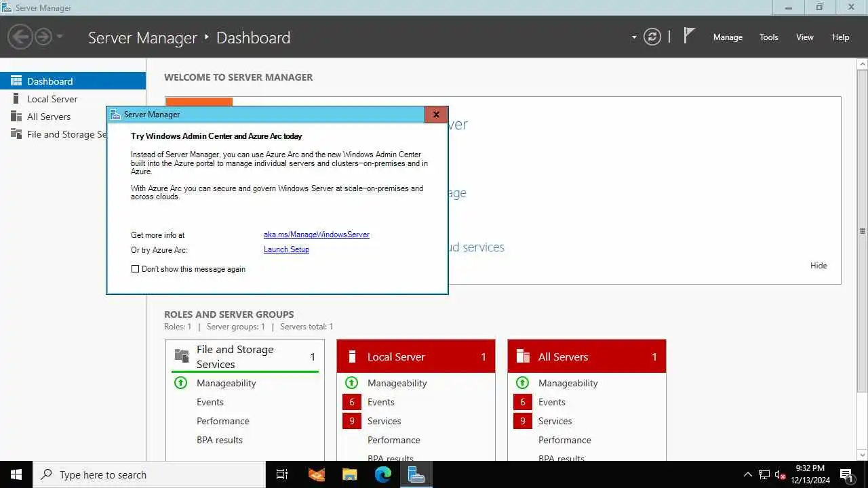This screenshot has width=868, height=488.
Task: Click the All Servers tile icon
Action: coord(523,357)
